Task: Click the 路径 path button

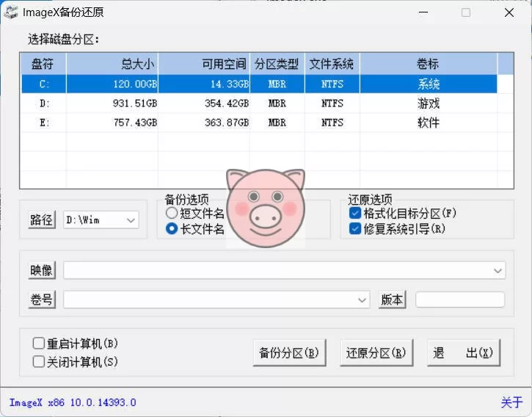Action: pyautogui.click(x=42, y=220)
